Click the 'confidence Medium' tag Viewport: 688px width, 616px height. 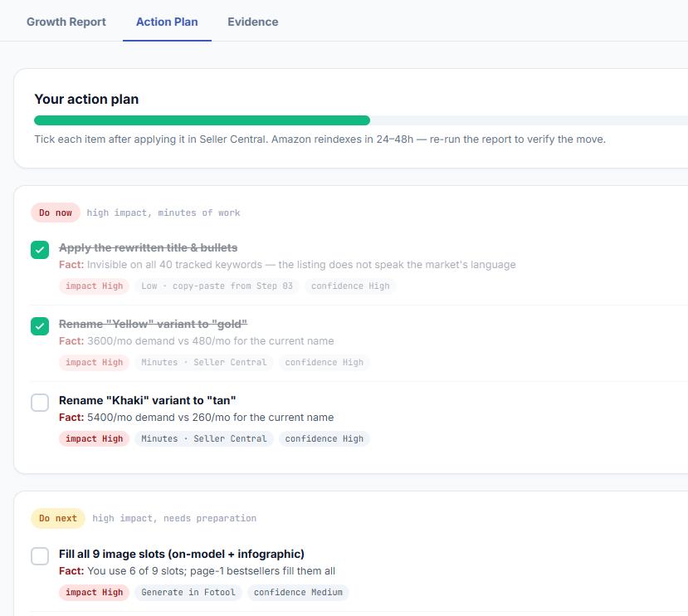[299, 592]
